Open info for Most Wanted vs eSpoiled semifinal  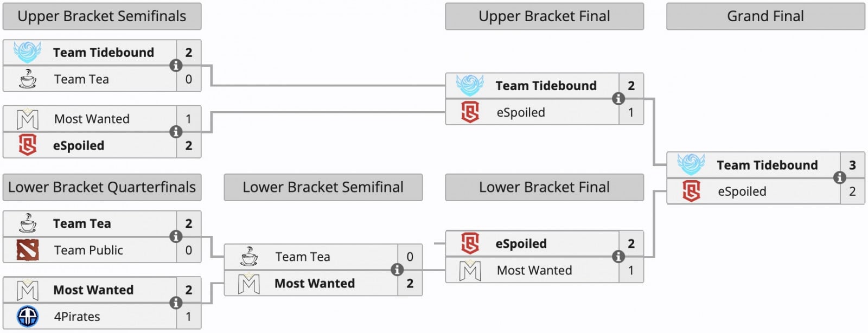[176, 132]
